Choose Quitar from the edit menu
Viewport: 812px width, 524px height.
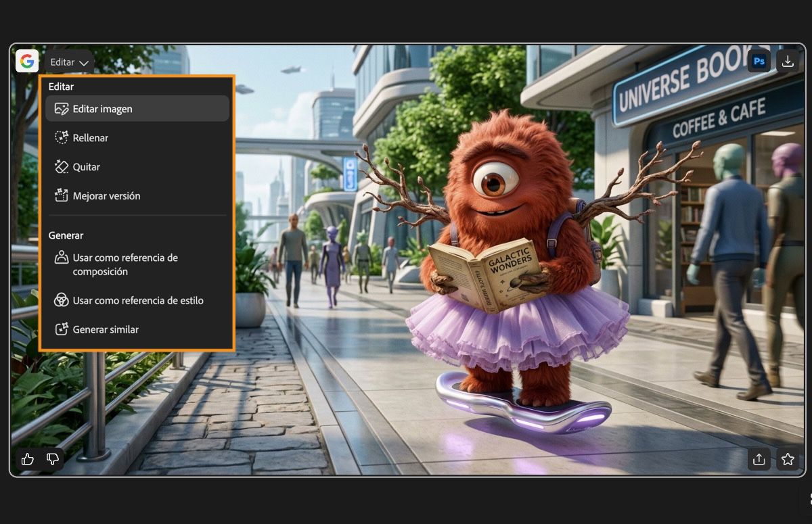tap(137, 167)
